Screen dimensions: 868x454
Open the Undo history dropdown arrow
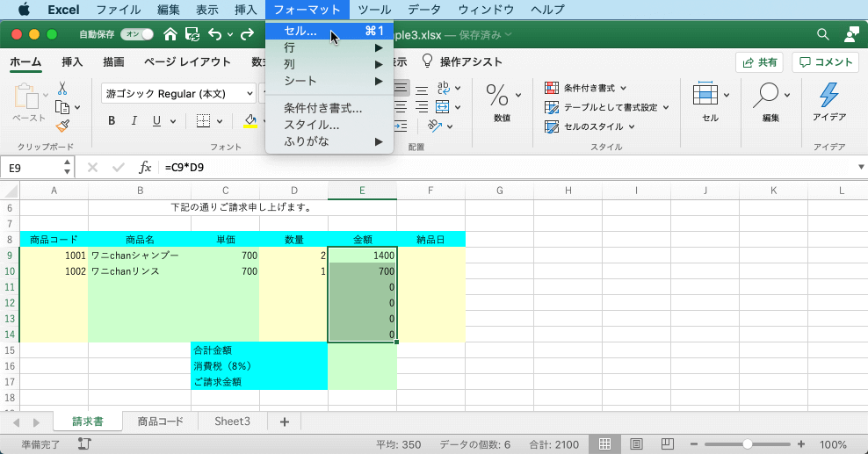230,35
